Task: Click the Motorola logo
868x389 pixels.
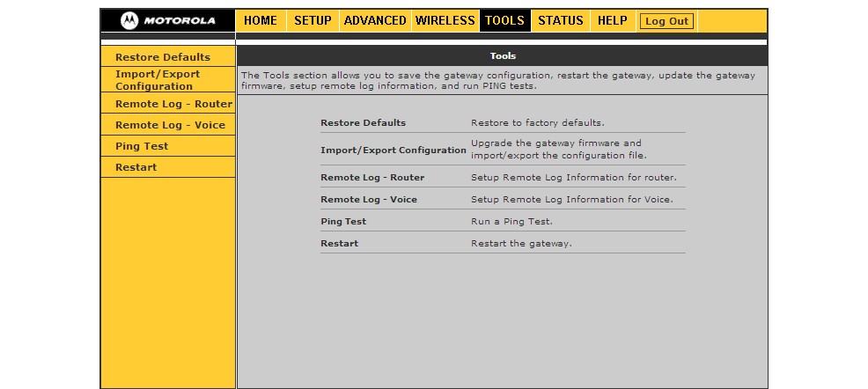Action: tap(168, 21)
